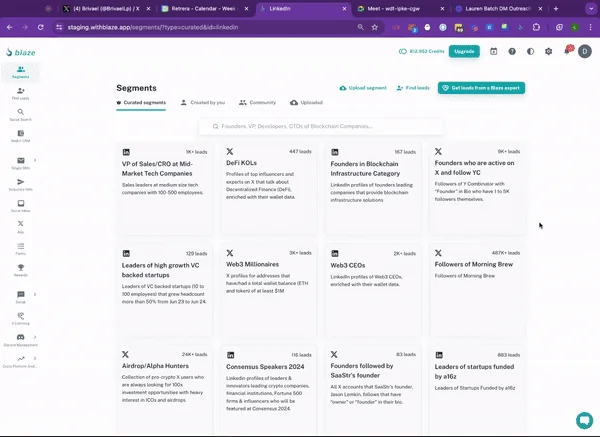Click Get leads from a Blaze expert

pos(481,88)
